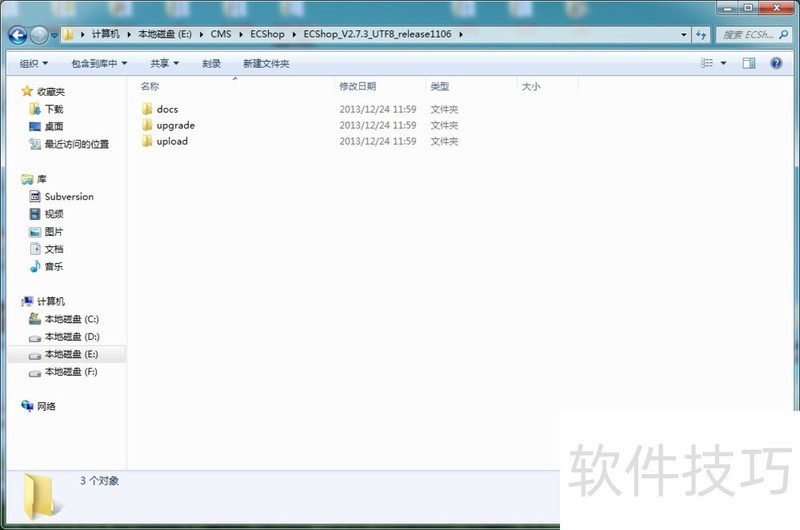Open the 组织 menu
Viewport: 800px width, 530px height.
point(34,63)
